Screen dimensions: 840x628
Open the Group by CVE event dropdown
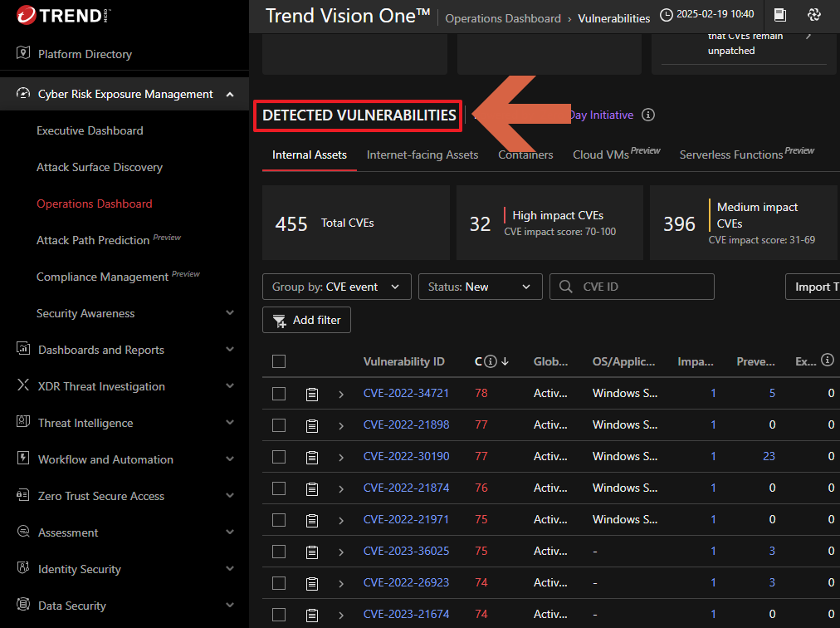pos(336,287)
